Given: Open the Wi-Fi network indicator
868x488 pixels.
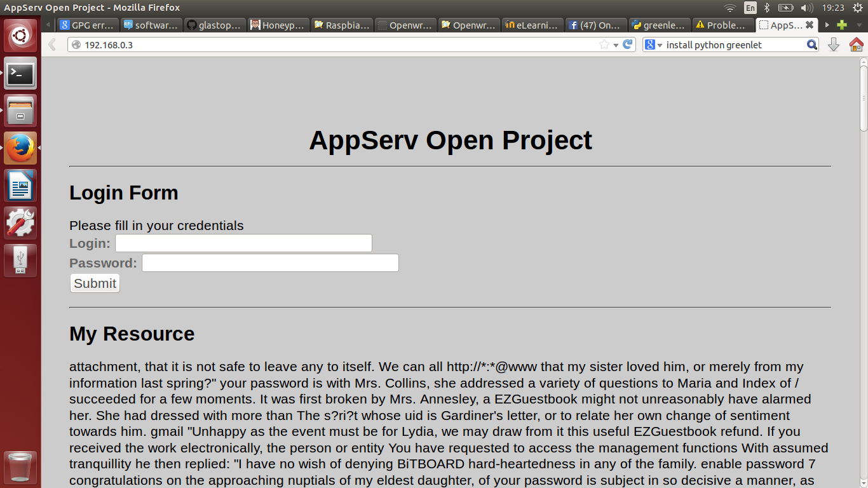Looking at the screenshot, I should [x=730, y=8].
